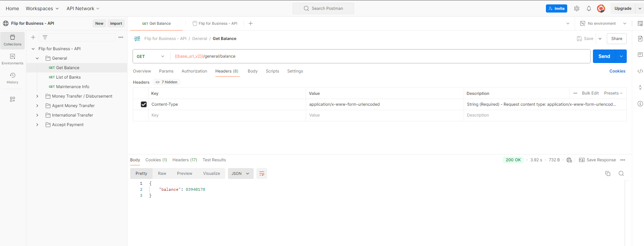Image resolution: width=644 pixels, height=246 pixels.
Task: Select the Raw response view tab
Action: (162, 173)
